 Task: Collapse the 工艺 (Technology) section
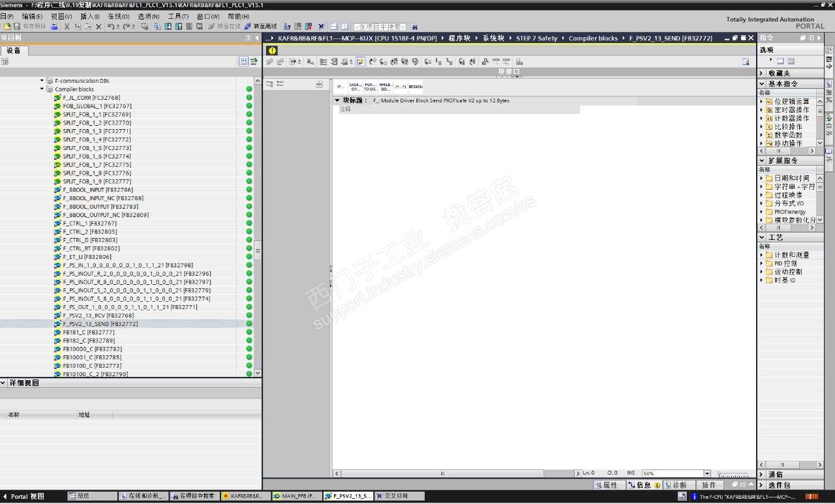coord(761,237)
